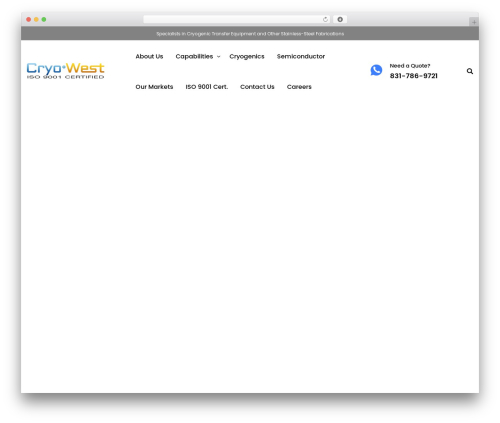This screenshot has height=423, width=500.
Task: Go to Contact Us
Action: tap(257, 87)
